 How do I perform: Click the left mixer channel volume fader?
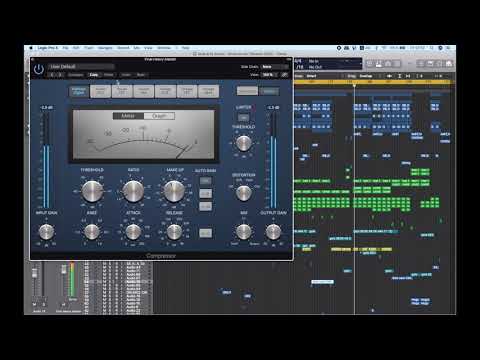(x=34, y=274)
